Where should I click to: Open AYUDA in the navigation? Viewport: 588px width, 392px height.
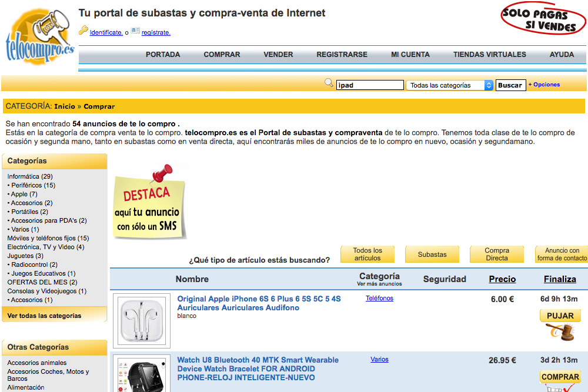pyautogui.click(x=562, y=54)
